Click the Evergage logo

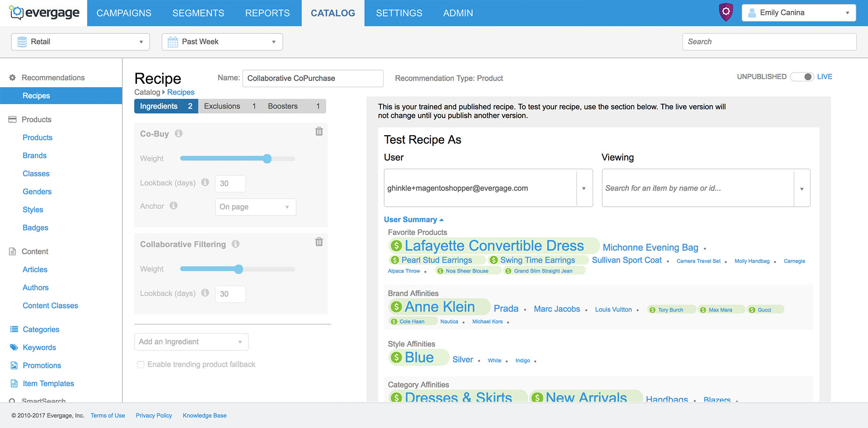[45, 13]
